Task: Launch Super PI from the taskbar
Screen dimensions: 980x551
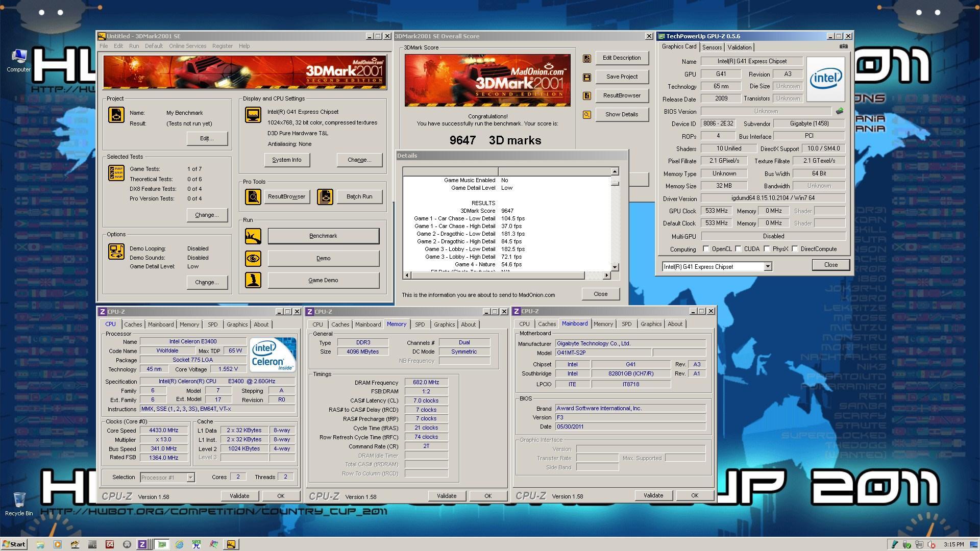Action: [197, 544]
